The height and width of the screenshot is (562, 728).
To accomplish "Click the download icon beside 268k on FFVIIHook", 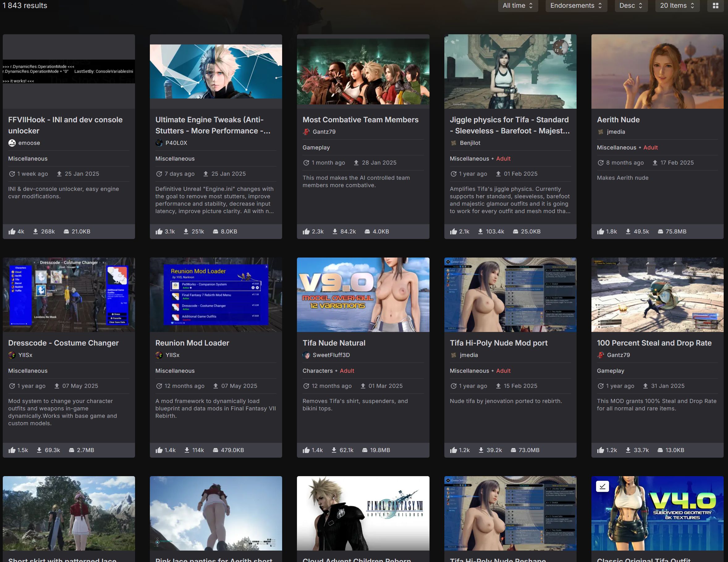I will coord(35,232).
